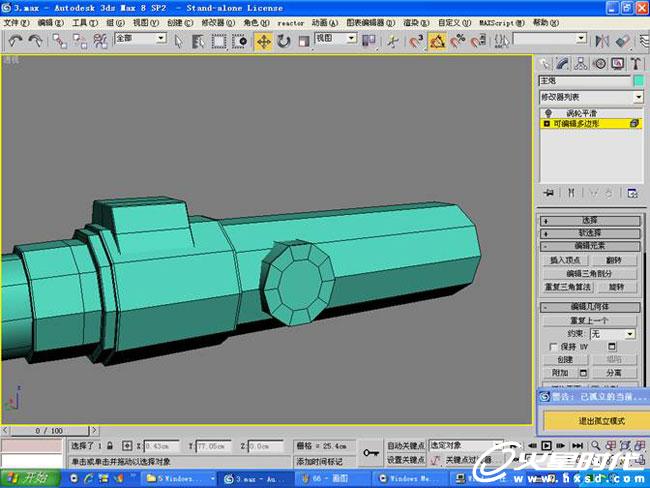Switch to the Create command panel tab
The image size is (650, 488).
click(544, 63)
